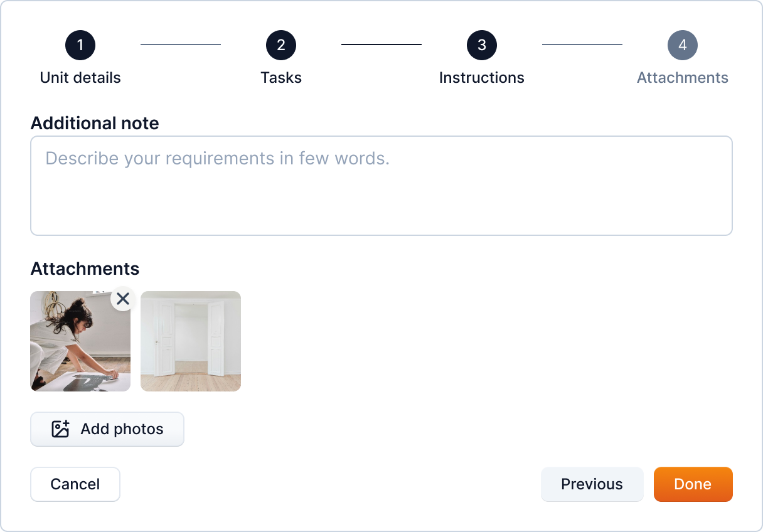Click the connector line between steps 1 and 2

[x=181, y=45]
